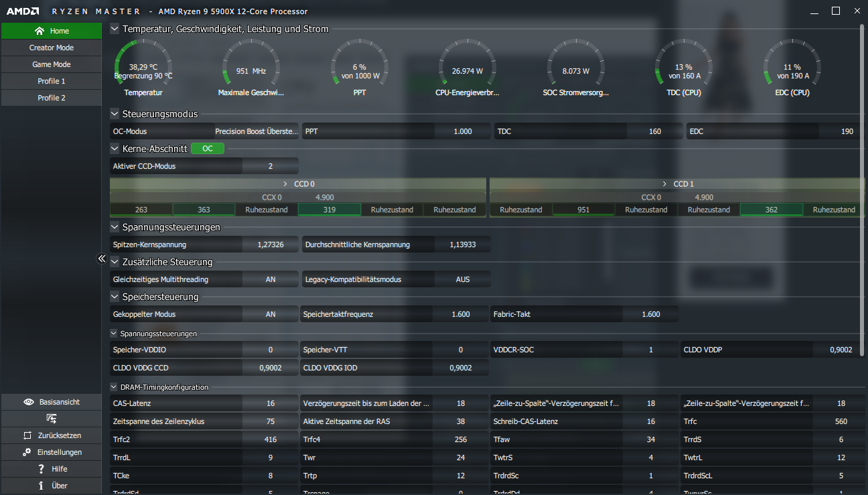The height and width of the screenshot is (495, 868).
Task: Toggle Gekoppelter Modus AN value
Action: click(271, 314)
